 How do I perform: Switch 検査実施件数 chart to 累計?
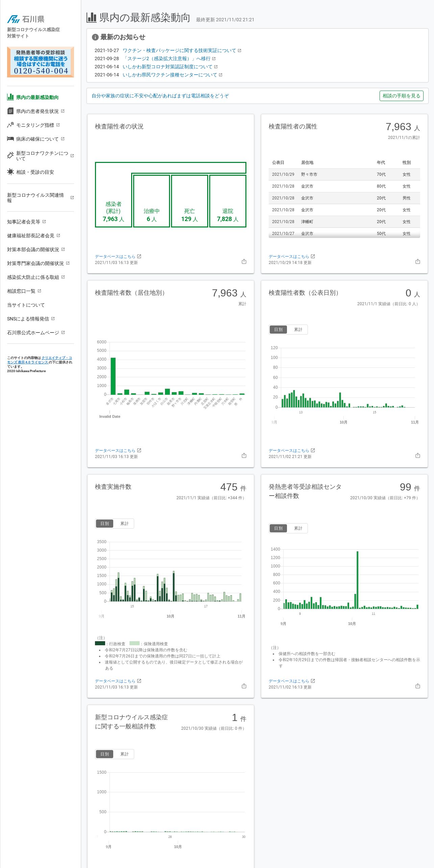[x=124, y=524]
